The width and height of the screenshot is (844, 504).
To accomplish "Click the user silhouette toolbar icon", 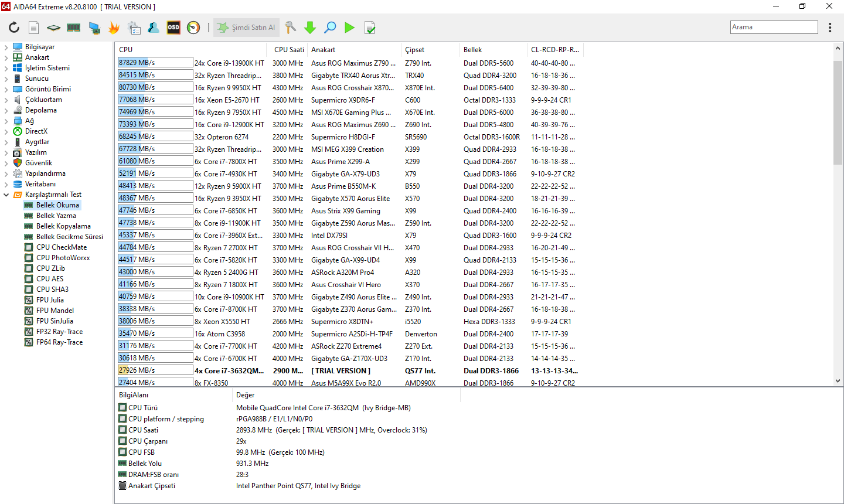I will pyautogui.click(x=154, y=28).
